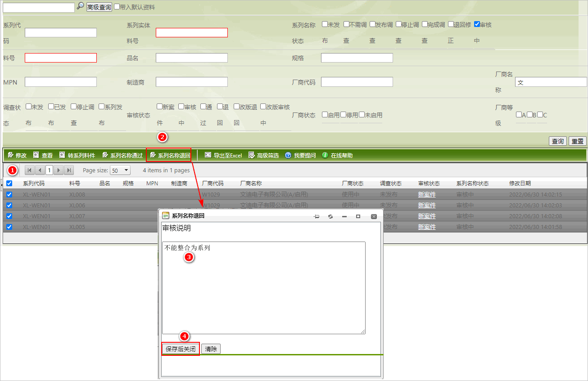
Task: Check 不需调查 series name status
Action: coord(347,24)
